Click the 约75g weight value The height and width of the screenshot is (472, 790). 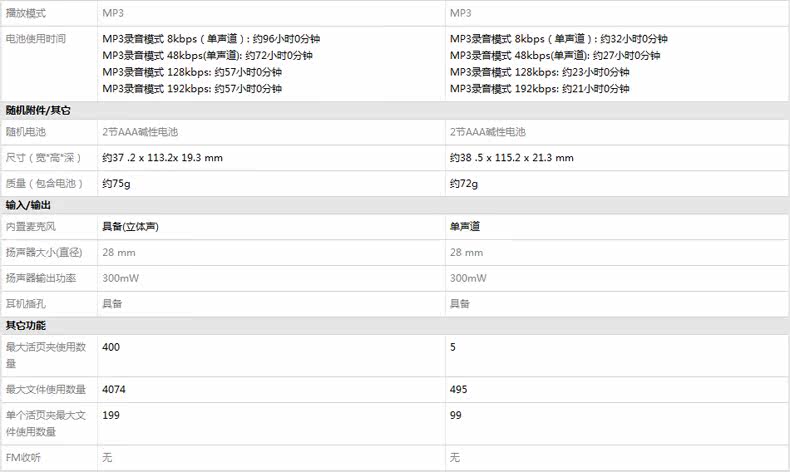tap(116, 184)
